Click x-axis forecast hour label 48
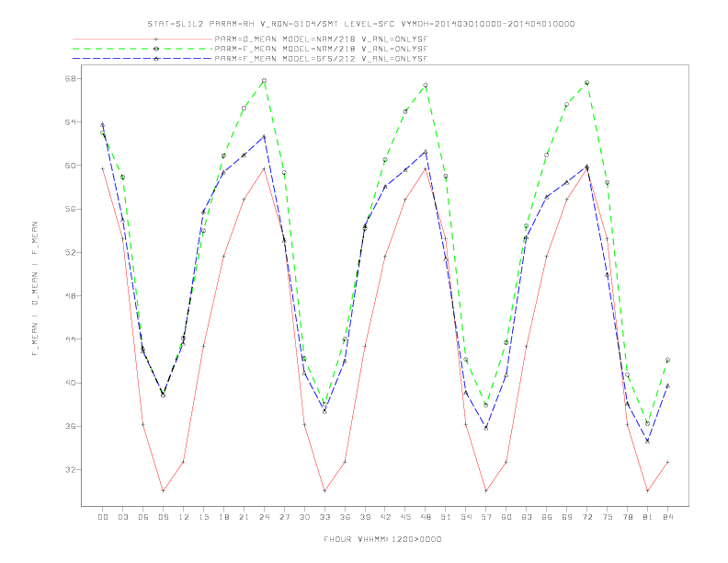 tap(426, 517)
